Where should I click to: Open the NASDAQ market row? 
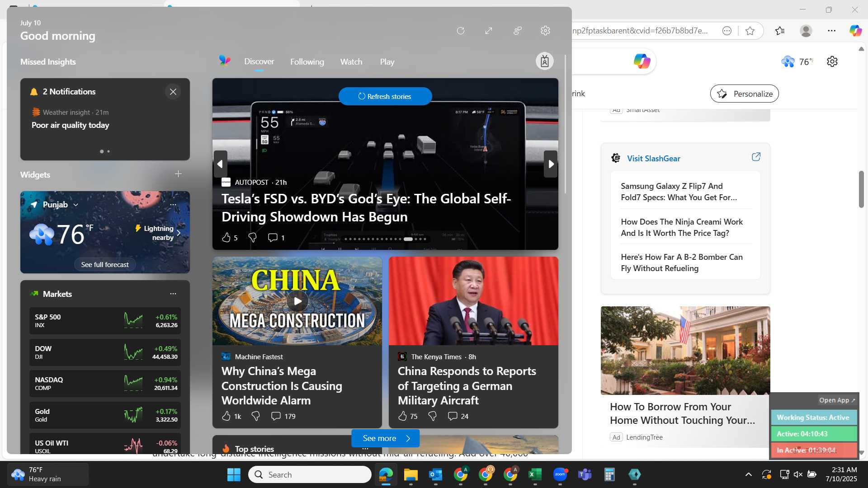click(x=105, y=384)
